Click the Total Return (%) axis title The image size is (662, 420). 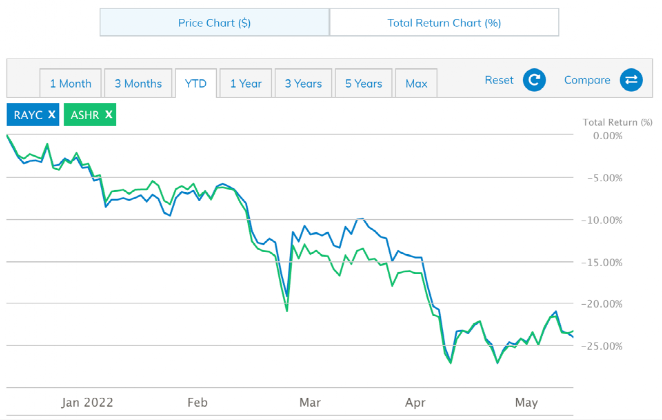(x=616, y=123)
